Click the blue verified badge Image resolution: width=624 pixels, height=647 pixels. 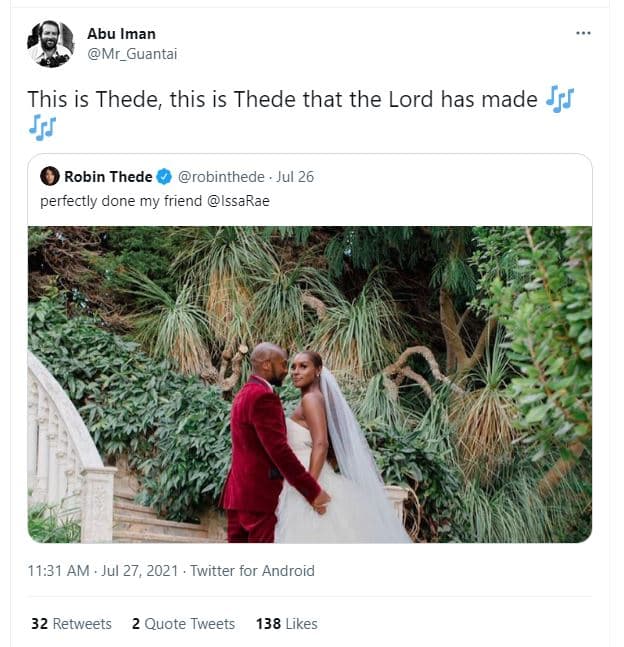point(164,177)
